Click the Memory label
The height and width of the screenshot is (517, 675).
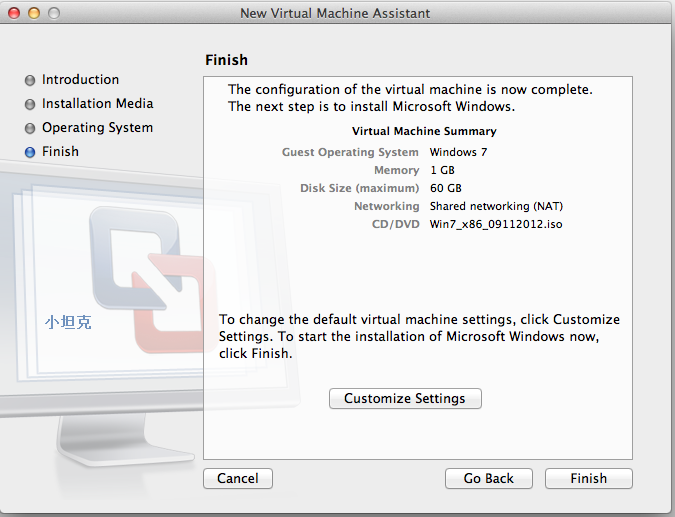396,170
